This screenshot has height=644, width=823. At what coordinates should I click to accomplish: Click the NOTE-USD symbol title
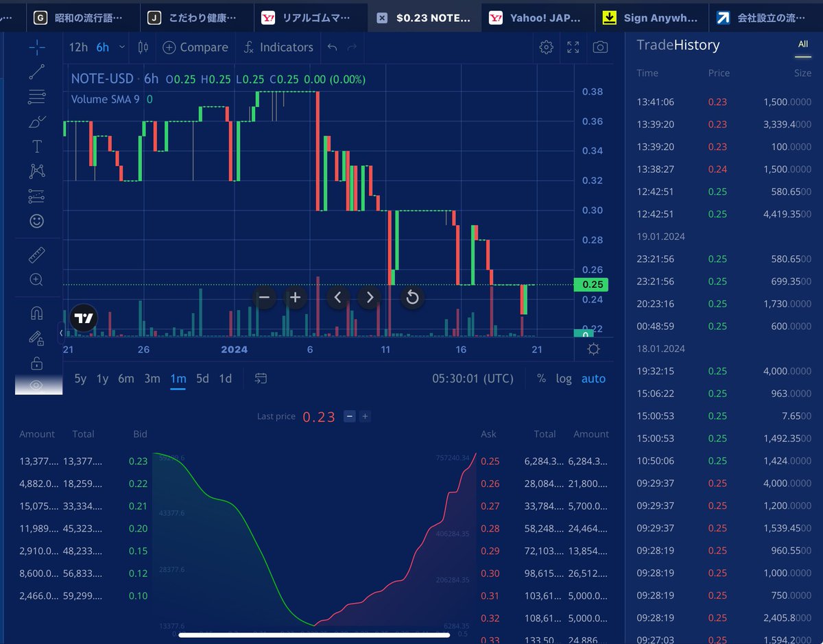[x=102, y=79]
